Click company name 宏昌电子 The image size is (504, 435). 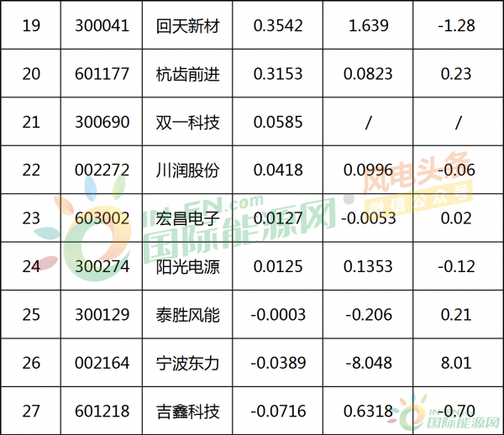(187, 219)
